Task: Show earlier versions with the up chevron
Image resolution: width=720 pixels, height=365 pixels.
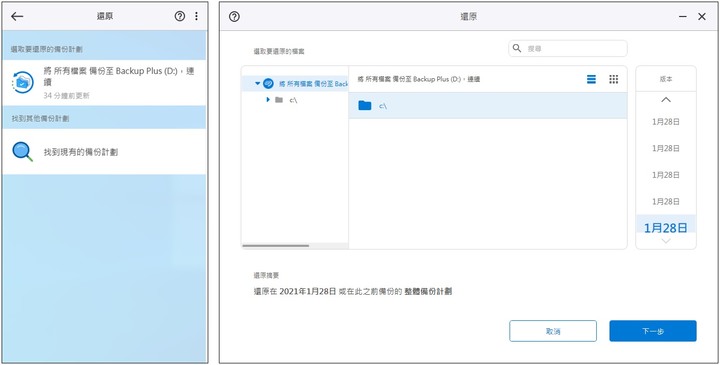Action: tap(666, 100)
